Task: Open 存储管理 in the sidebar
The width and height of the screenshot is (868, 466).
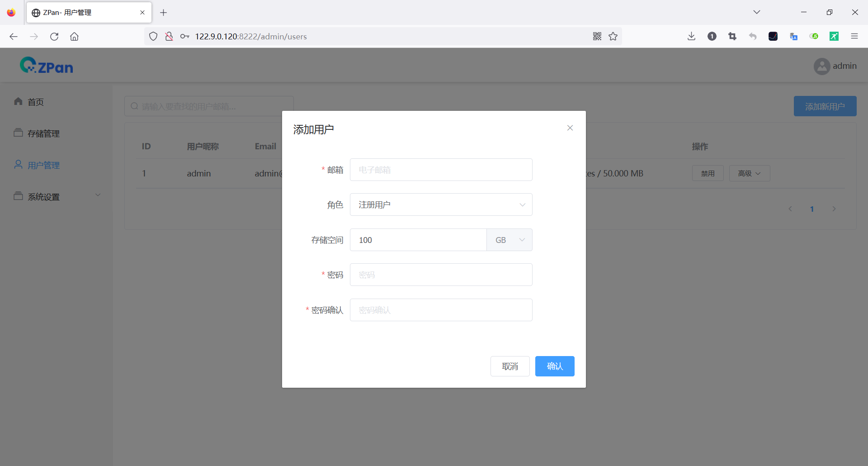Action: click(x=56, y=133)
